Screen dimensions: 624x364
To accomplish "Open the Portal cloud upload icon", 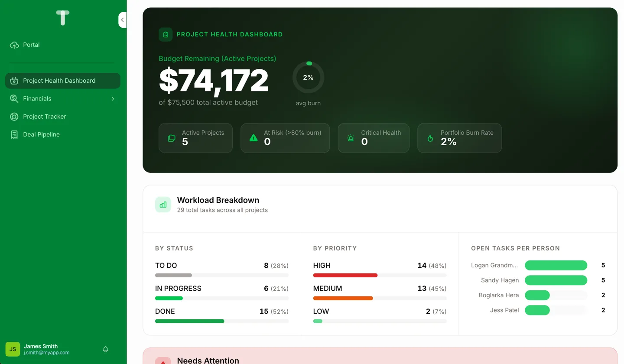I will point(14,45).
